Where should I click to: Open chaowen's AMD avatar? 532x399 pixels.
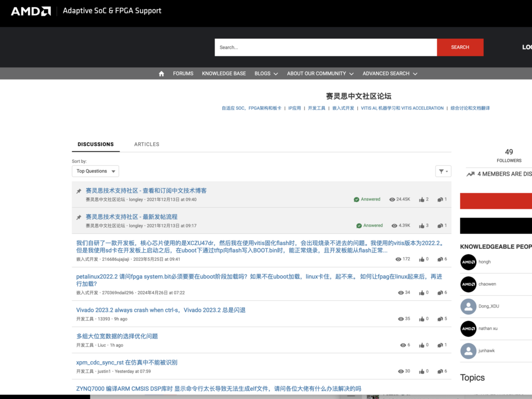(468, 284)
